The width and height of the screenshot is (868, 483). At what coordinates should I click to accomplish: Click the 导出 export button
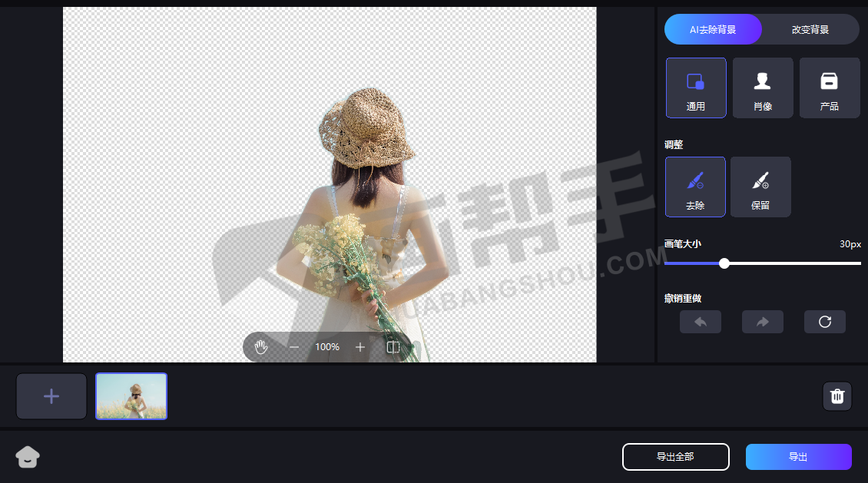click(x=798, y=457)
